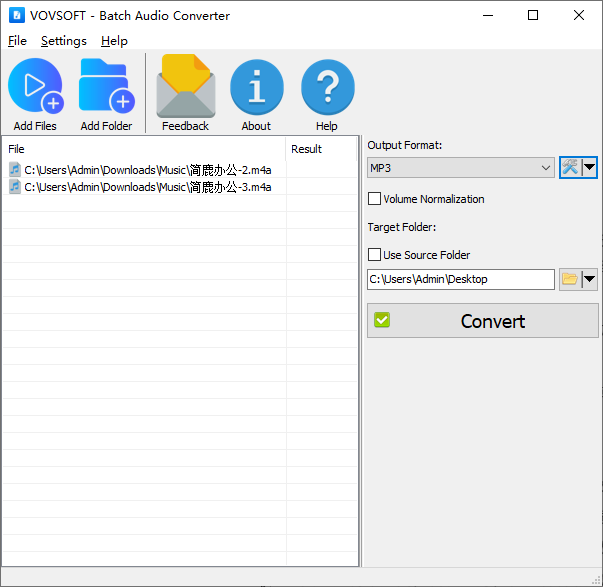Open the arrow beside format settings icon

pos(590,168)
